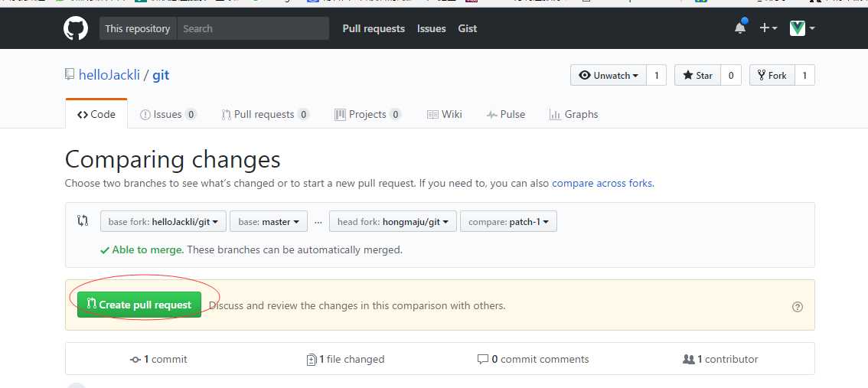868x388 pixels.
Task: Expand the head fork dropdown
Action: tap(393, 222)
